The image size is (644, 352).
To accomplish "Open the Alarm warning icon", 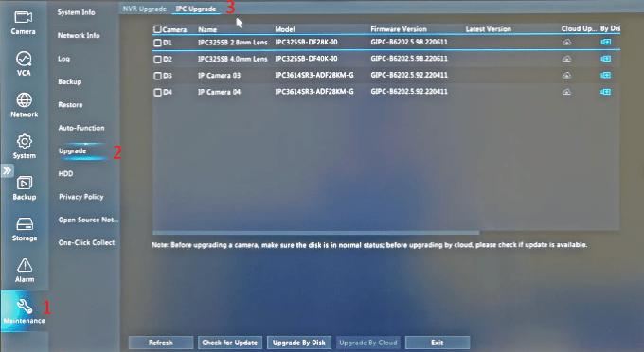I will click(25, 265).
